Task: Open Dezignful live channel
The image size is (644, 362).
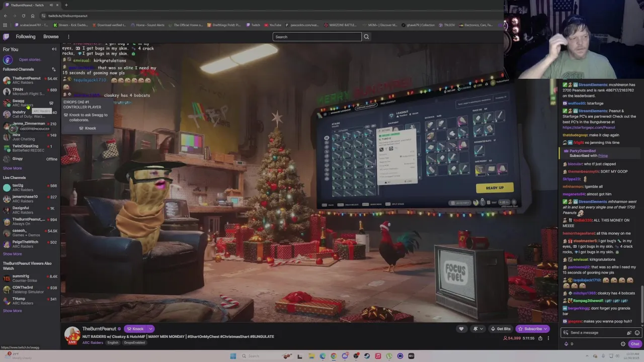Action: point(30,210)
